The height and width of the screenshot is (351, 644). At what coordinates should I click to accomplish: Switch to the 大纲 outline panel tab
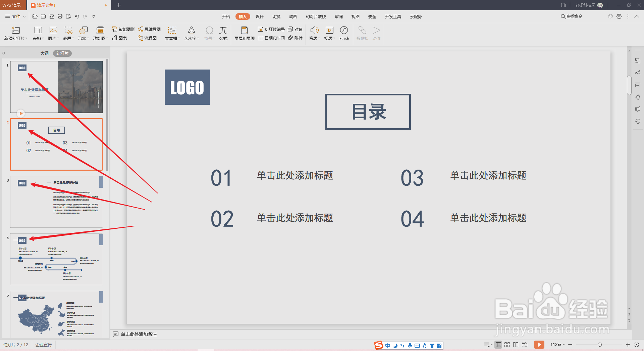[44, 53]
